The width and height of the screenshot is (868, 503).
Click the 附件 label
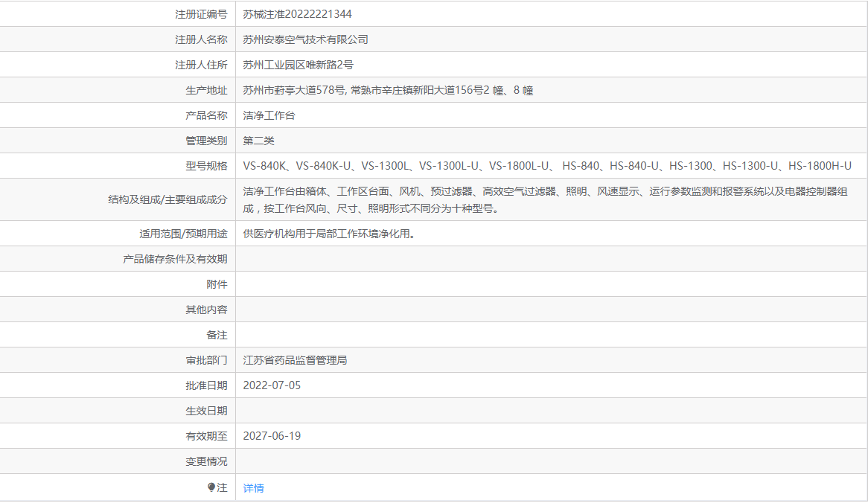(x=217, y=284)
